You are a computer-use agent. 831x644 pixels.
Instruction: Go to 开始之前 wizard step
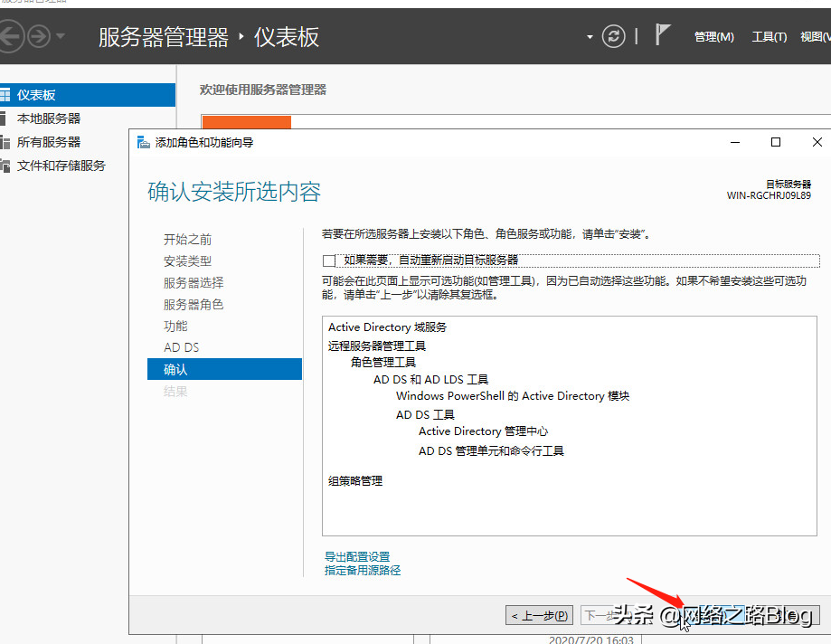187,240
